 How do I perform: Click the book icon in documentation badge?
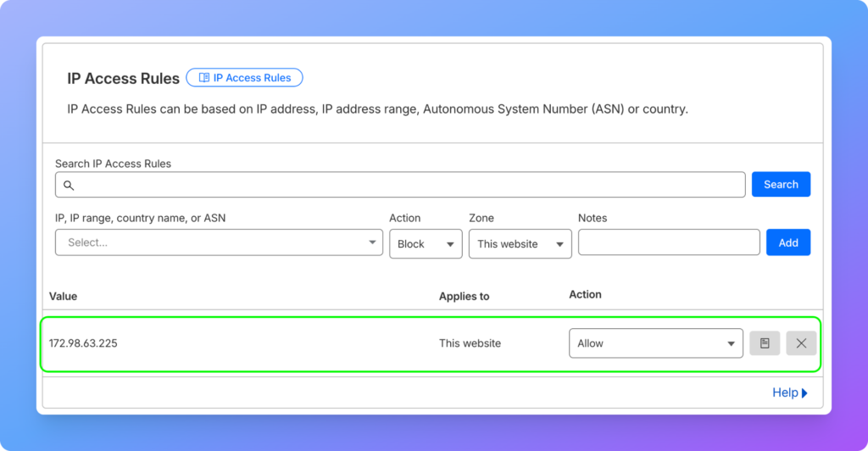tap(203, 78)
